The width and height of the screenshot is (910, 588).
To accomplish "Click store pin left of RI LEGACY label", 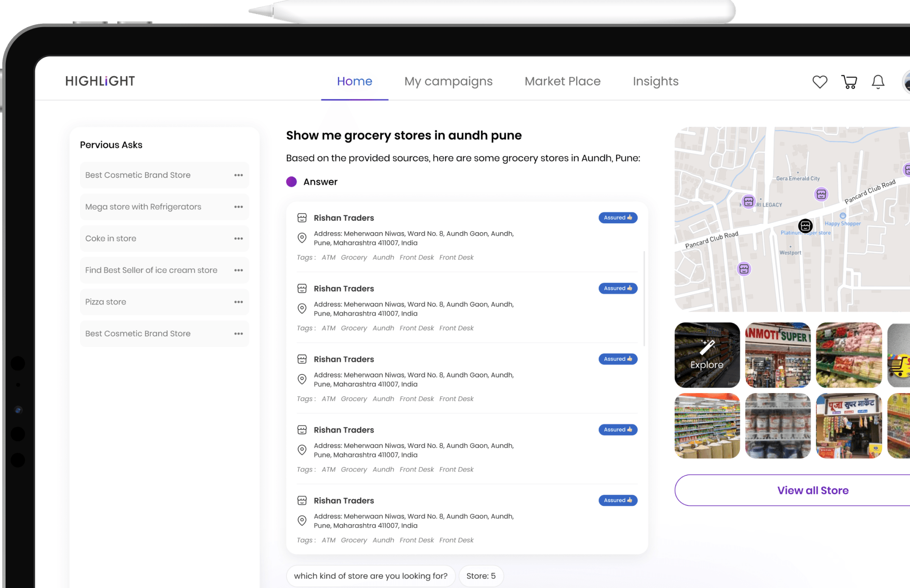I will pyautogui.click(x=749, y=201).
